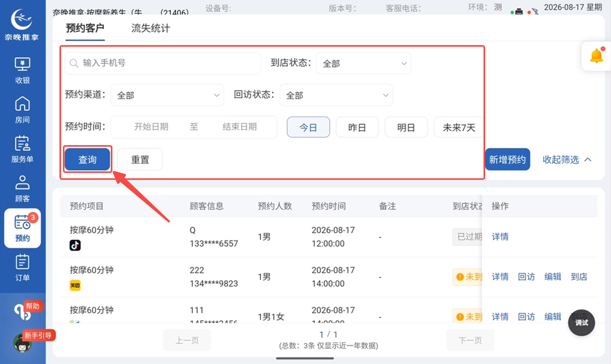The height and width of the screenshot is (364, 611).
Task: Click 编辑 for the 222 customer row
Action: (x=553, y=277)
